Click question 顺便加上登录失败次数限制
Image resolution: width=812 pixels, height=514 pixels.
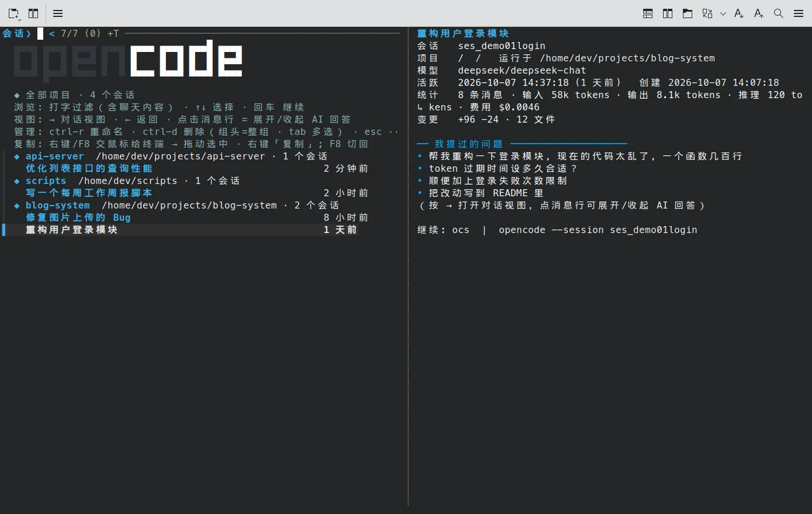(x=498, y=180)
